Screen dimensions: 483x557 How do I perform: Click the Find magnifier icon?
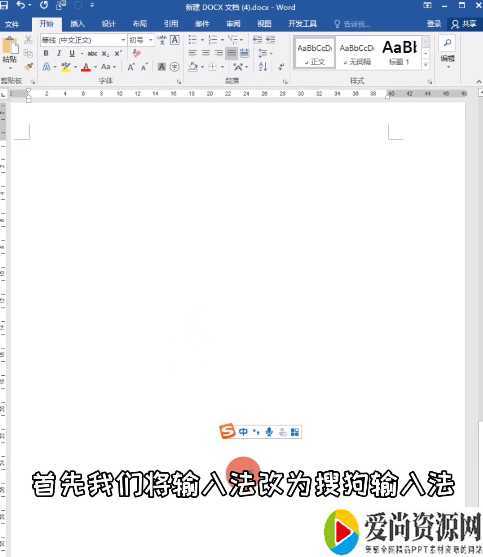[447, 43]
